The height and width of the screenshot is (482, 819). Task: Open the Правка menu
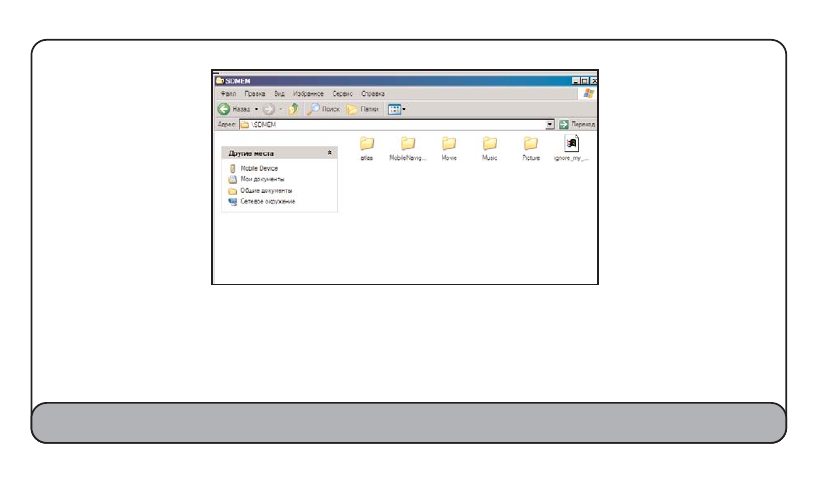click(x=254, y=93)
